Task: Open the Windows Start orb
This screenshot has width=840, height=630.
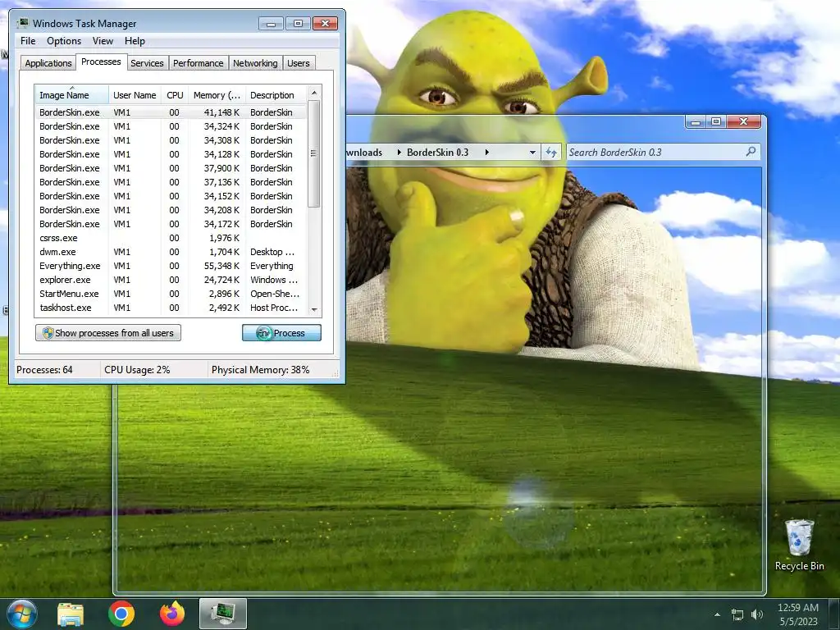Action: [x=22, y=614]
